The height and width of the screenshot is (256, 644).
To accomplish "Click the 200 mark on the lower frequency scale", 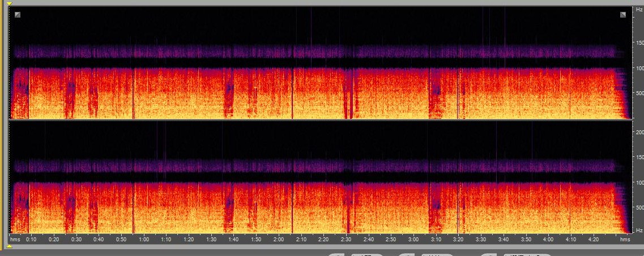I will click(639, 131).
